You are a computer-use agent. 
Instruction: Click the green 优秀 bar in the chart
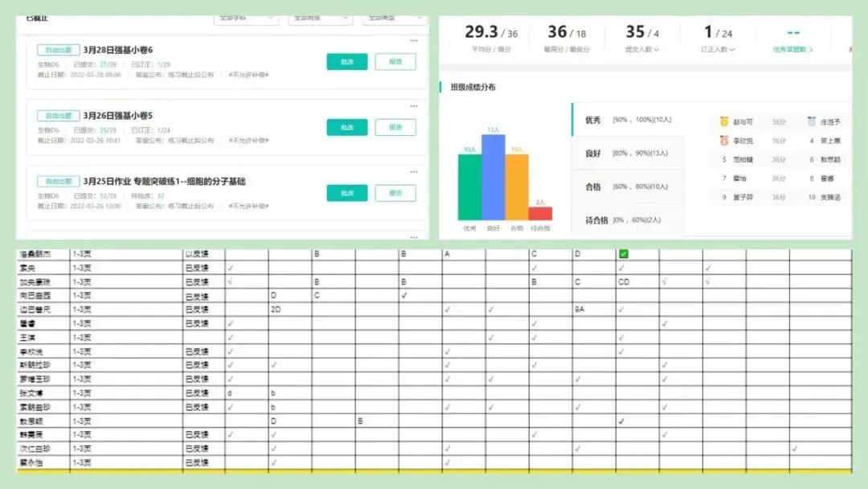click(469, 187)
